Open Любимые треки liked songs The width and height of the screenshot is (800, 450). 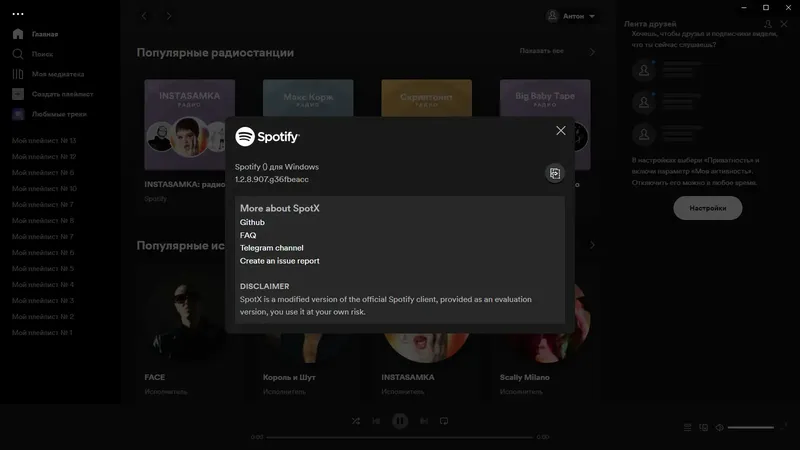[49, 114]
